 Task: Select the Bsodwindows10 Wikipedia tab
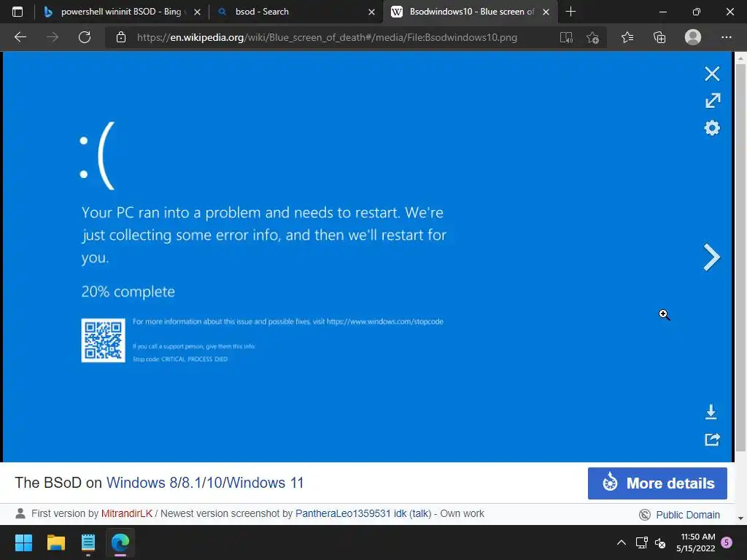[x=469, y=12]
